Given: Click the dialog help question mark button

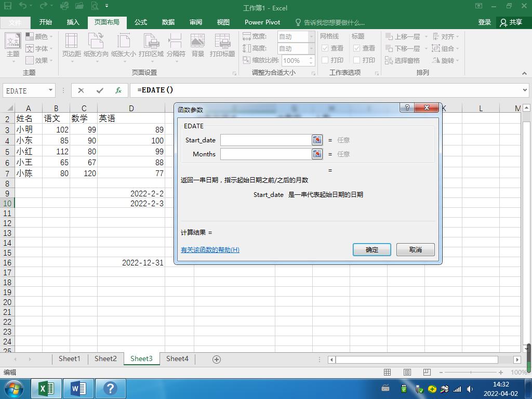Looking at the screenshot, I should pos(407,108).
